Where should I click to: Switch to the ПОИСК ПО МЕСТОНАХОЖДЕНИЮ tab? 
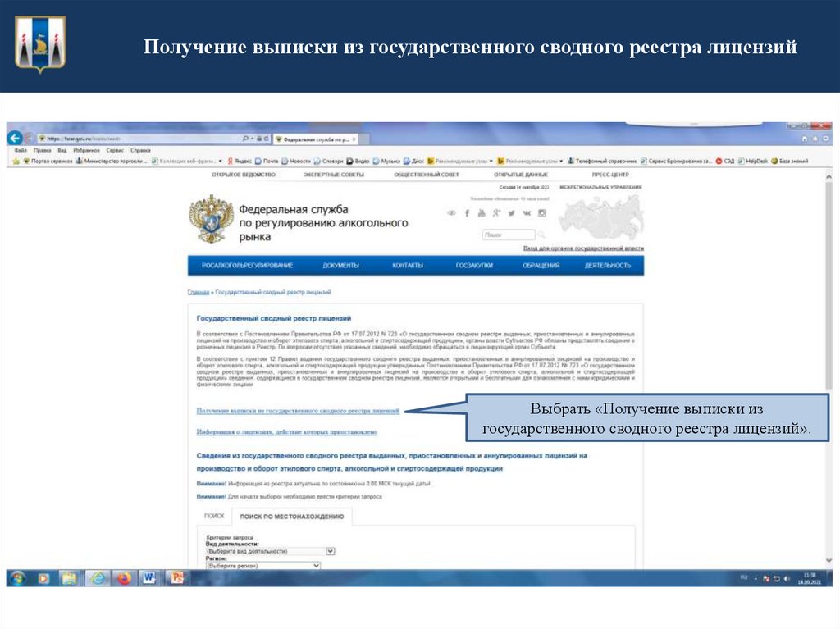click(x=292, y=515)
